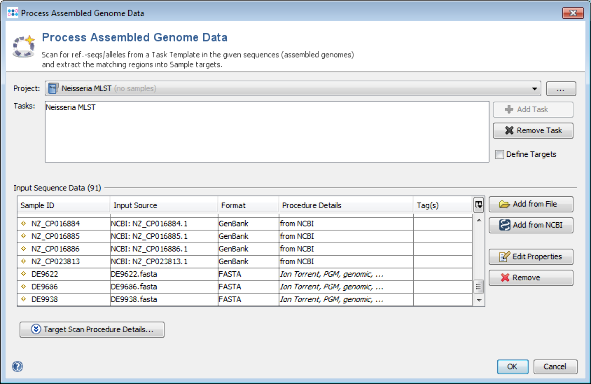The height and width of the screenshot is (384, 591).
Task: Click the empty Tag(s) cell of NZ_CP016884
Action: pos(443,223)
